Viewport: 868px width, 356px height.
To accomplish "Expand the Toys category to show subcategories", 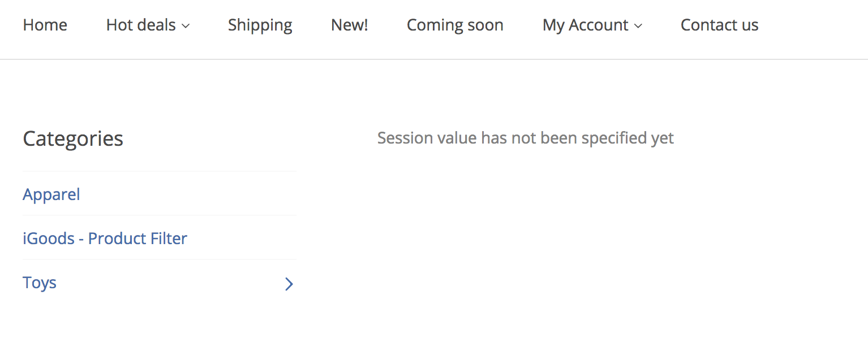I will pyautogui.click(x=289, y=284).
